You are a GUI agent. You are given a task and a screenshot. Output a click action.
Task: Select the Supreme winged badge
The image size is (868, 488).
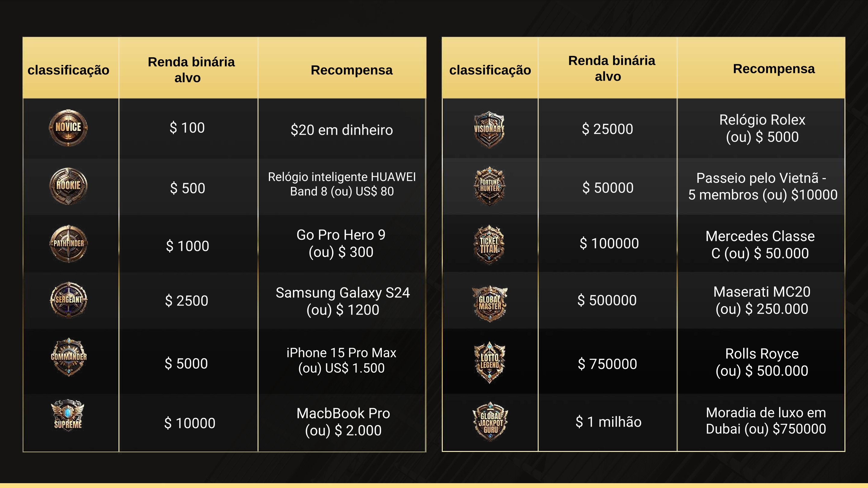tap(68, 415)
